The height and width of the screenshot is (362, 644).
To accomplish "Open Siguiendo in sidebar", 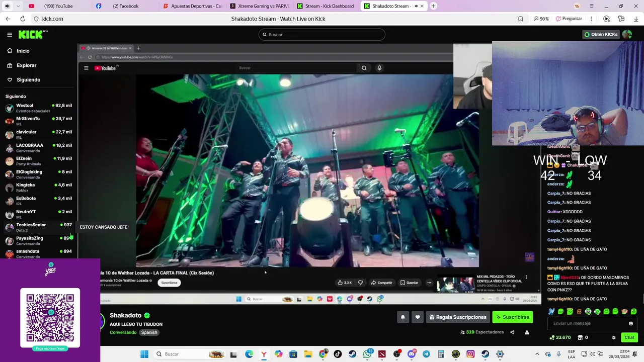I will point(28,80).
